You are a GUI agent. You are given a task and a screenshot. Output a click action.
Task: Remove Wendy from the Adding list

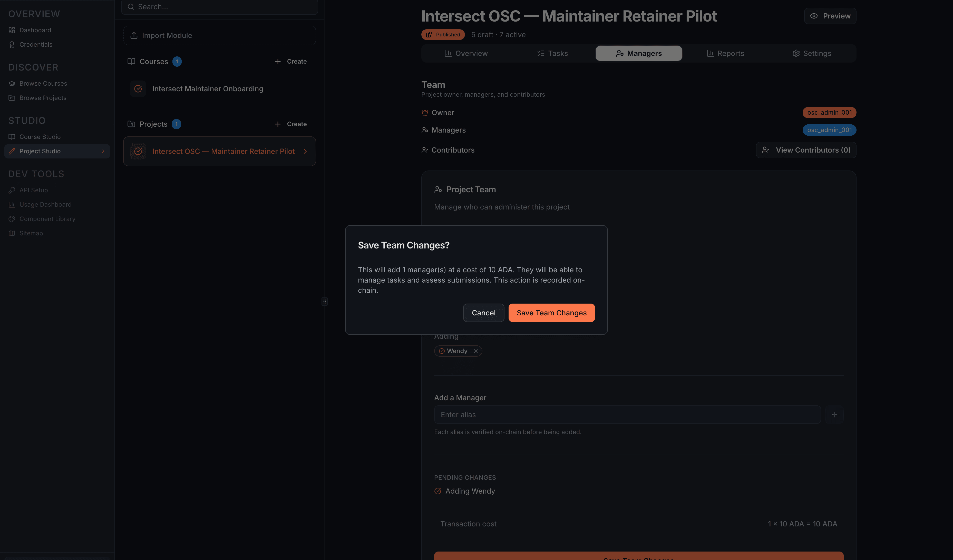click(x=476, y=351)
